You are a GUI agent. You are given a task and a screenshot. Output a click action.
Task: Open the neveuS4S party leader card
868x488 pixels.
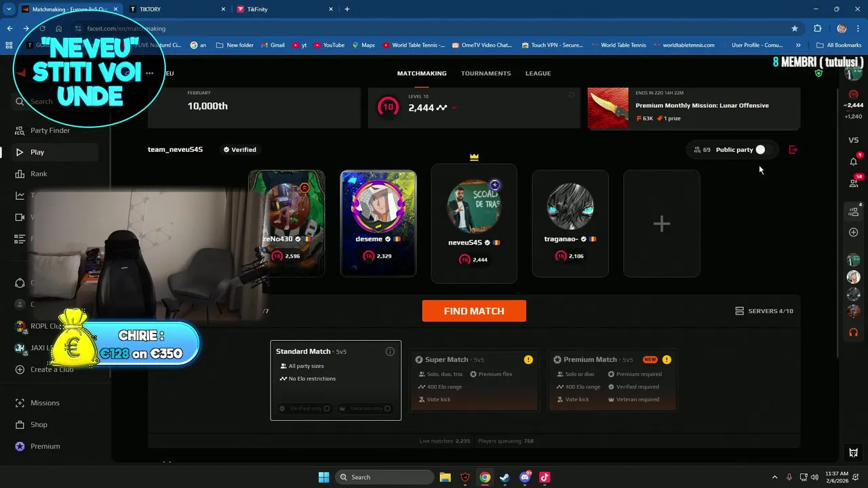pos(474,224)
